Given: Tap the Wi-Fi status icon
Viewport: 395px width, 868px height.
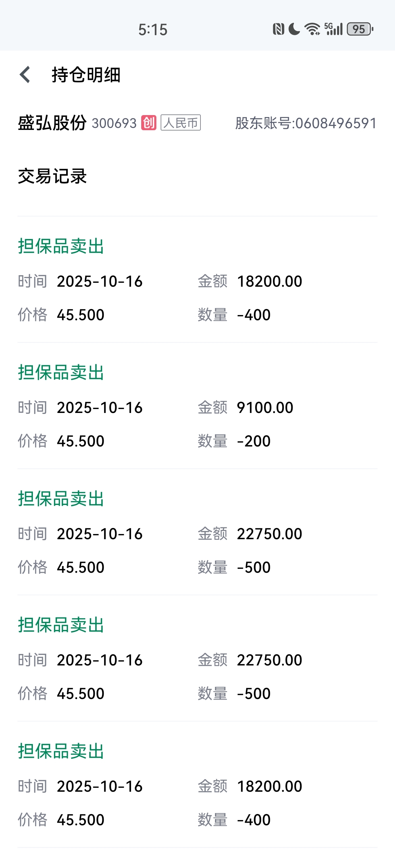Looking at the screenshot, I should pos(312,29).
